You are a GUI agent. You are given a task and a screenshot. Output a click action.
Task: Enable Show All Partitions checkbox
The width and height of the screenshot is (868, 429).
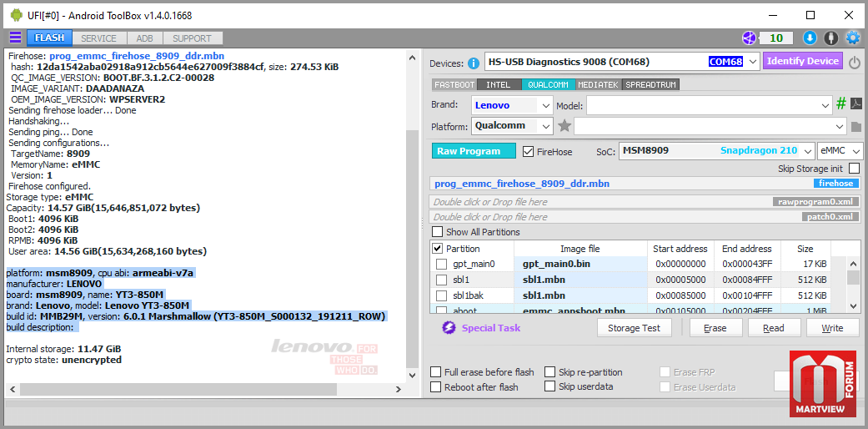[437, 232]
